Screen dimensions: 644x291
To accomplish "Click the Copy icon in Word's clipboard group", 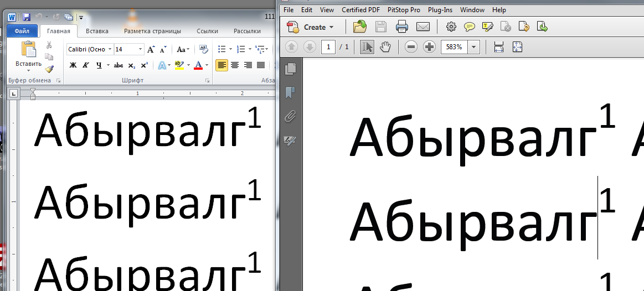I will point(49,56).
